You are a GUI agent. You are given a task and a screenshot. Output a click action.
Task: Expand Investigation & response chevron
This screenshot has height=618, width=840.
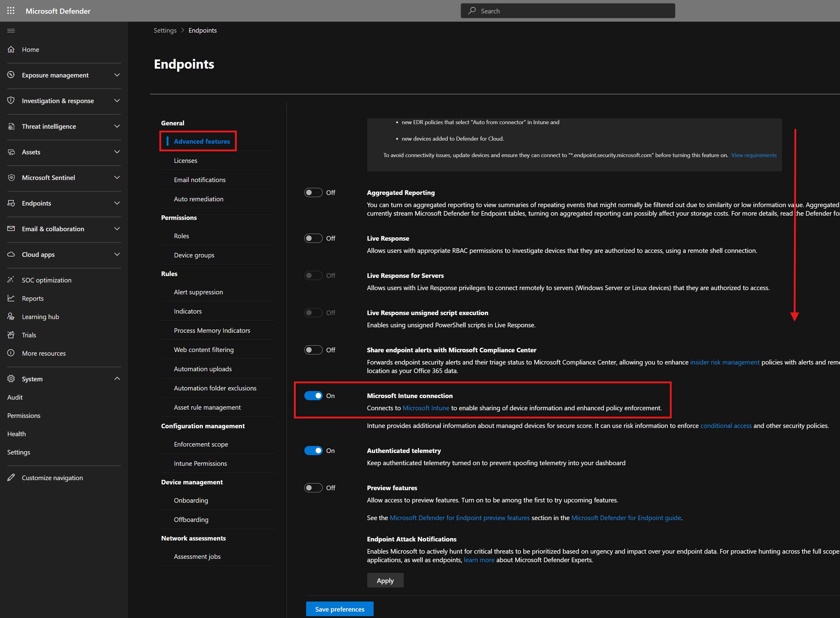117,101
